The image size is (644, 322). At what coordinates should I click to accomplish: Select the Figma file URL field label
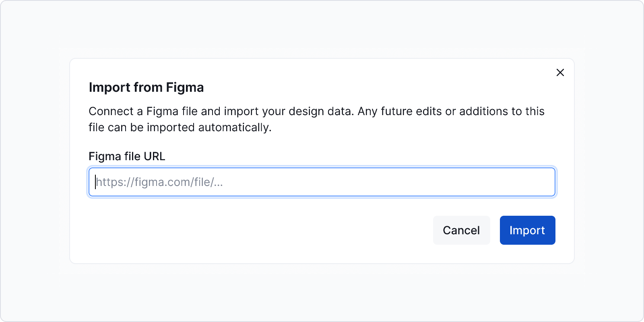pos(126,156)
